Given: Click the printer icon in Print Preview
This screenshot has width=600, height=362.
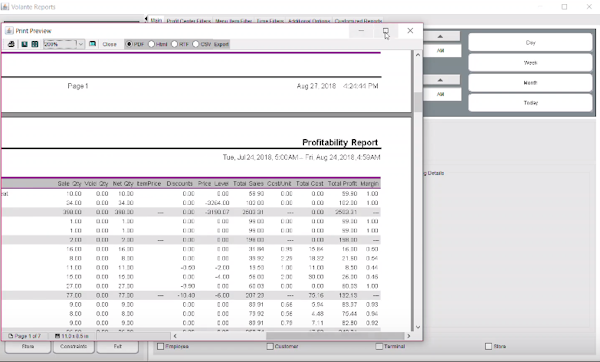Looking at the screenshot, I should pyautogui.click(x=11, y=44).
